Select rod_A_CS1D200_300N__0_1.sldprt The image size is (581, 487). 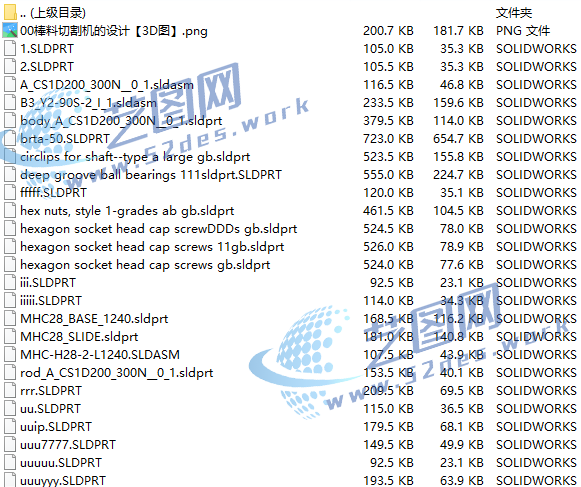click(x=117, y=373)
